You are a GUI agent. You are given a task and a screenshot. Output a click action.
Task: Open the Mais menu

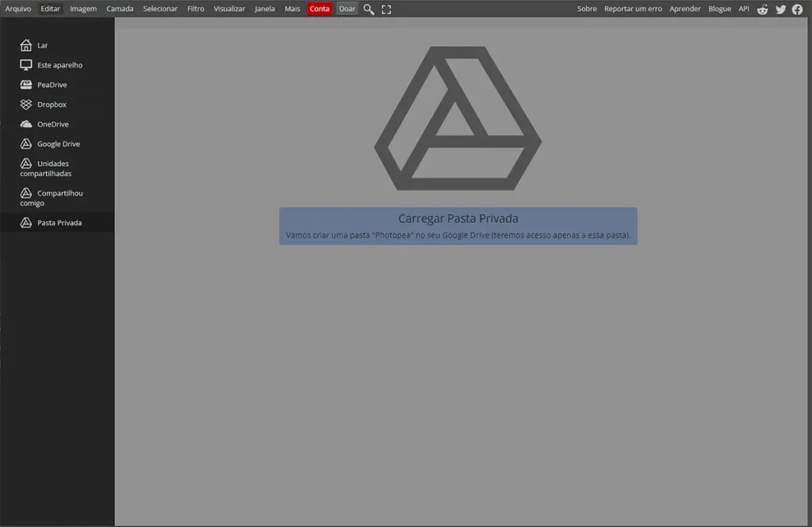[292, 9]
